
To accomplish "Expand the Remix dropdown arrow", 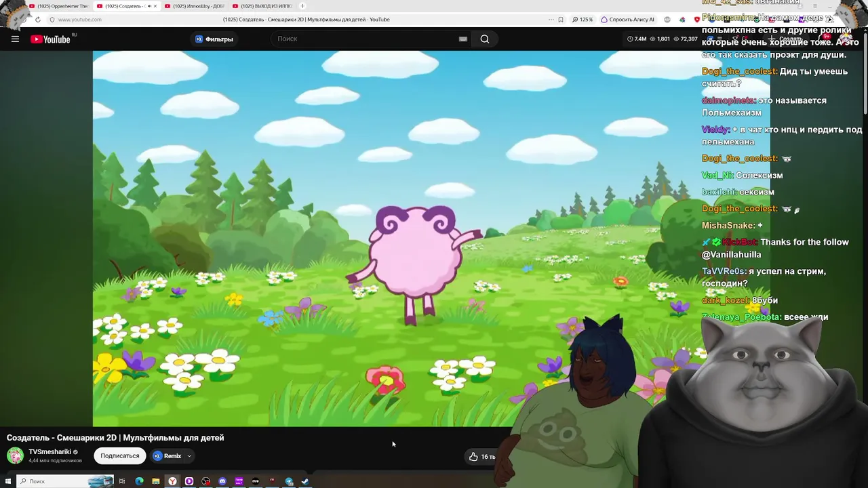I will [189, 456].
